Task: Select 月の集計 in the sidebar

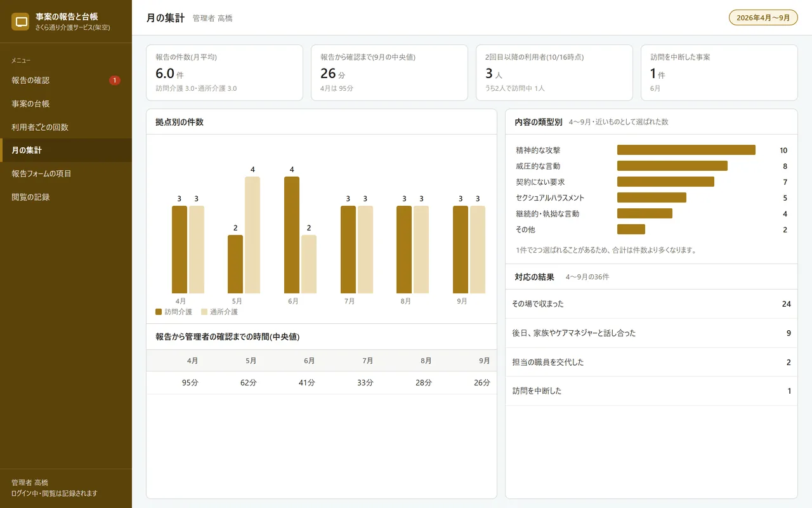Action: coord(66,150)
